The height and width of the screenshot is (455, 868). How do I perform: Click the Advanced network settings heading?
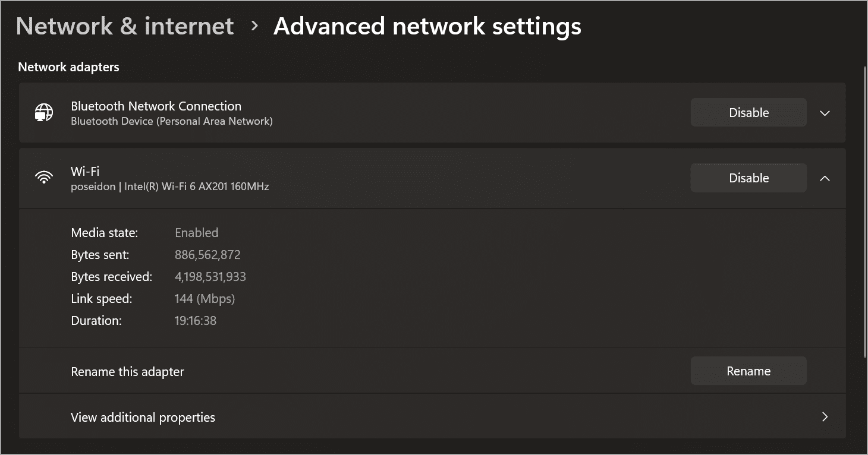(426, 26)
